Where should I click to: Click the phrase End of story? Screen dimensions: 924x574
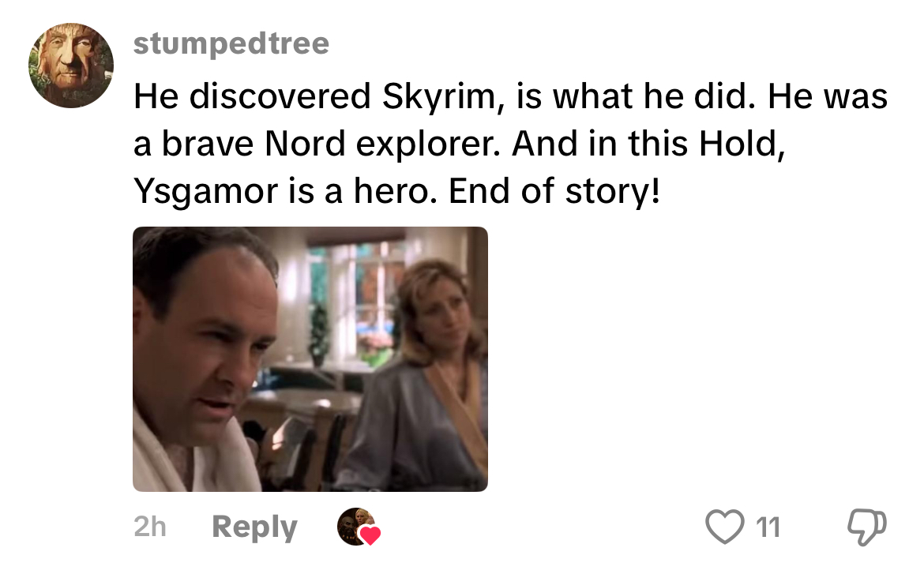554,192
